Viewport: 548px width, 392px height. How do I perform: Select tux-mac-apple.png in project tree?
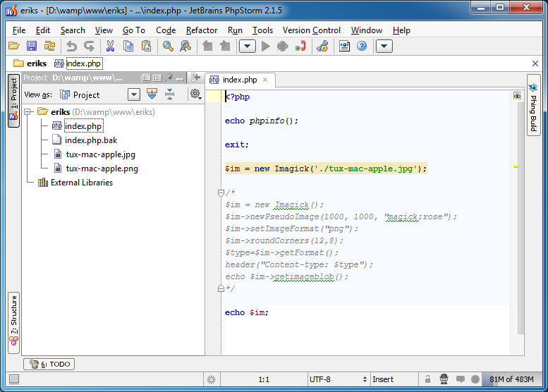96,169
